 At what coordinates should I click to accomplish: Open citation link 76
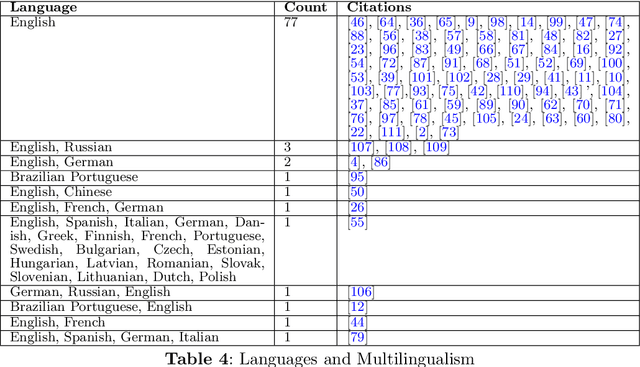[x=357, y=118]
